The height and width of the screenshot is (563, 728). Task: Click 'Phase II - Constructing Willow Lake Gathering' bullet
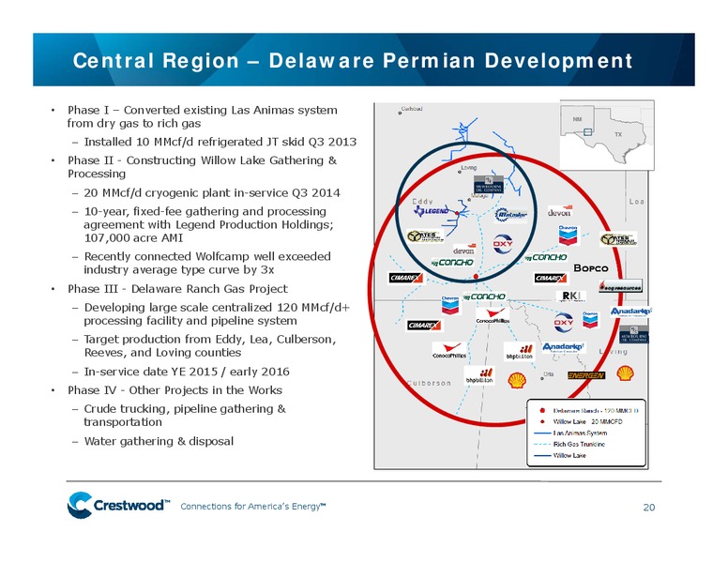(202, 167)
